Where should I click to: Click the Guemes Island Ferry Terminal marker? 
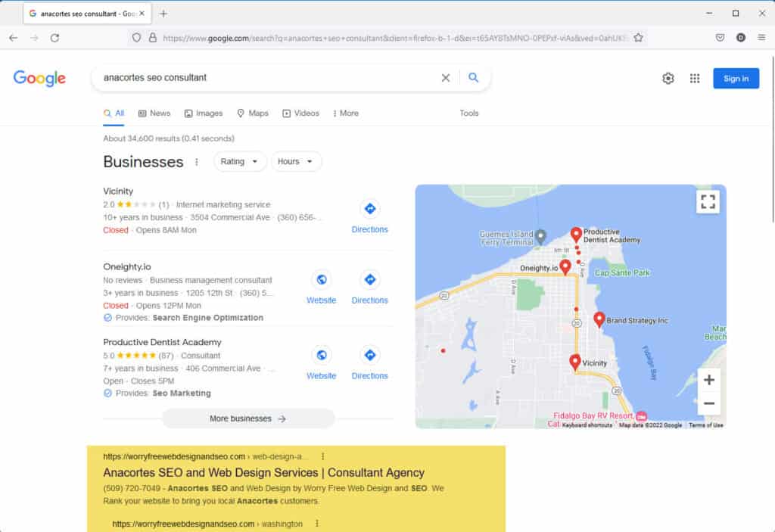click(x=540, y=237)
